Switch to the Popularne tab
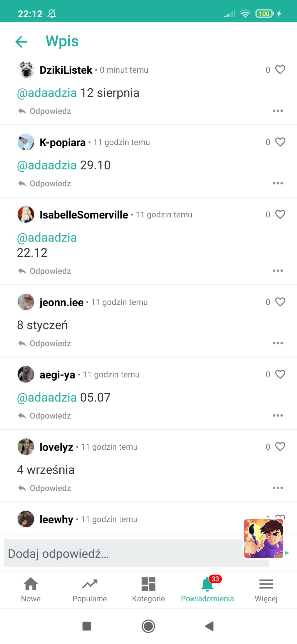Viewport: 297px width, 644px height. pos(90,590)
